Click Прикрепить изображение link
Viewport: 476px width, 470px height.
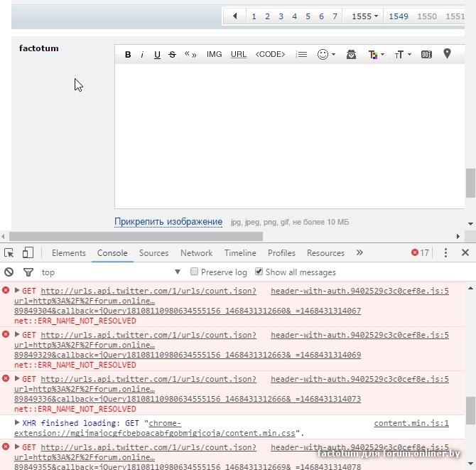(x=168, y=222)
